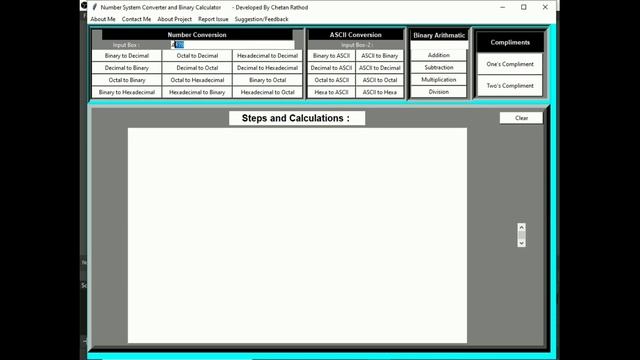Click the feather app icon in title bar
This screenshot has width=640, height=360.
[94, 7]
